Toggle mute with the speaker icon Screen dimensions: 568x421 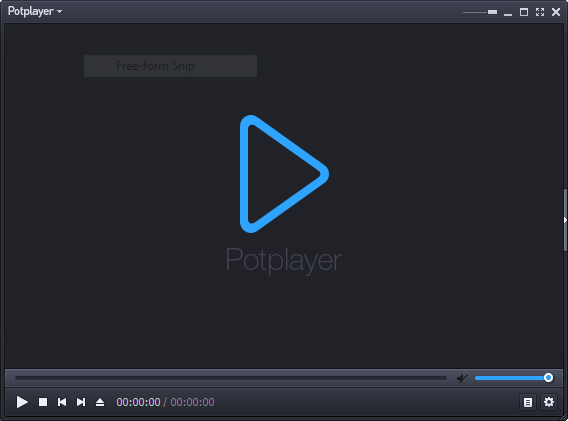462,379
